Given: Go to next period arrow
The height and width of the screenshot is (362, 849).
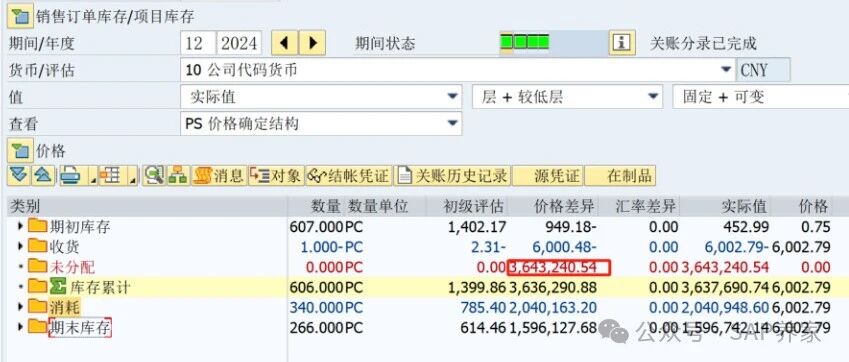Looking at the screenshot, I should point(312,43).
